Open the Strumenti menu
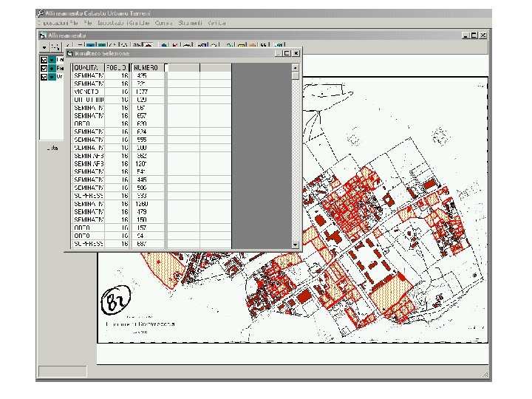This screenshot has height=399, width=532. pos(190,23)
